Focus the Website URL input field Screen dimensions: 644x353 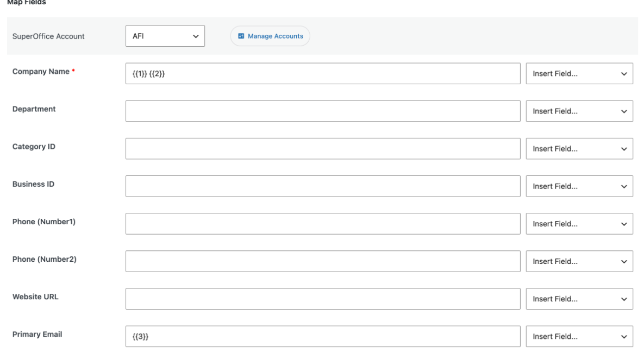(323, 299)
